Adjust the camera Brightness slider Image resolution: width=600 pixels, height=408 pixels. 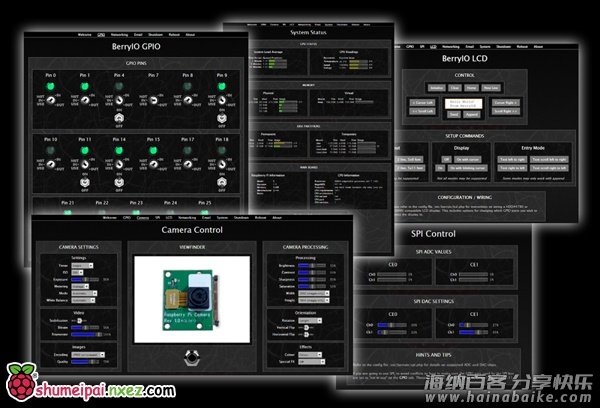[x=312, y=265]
